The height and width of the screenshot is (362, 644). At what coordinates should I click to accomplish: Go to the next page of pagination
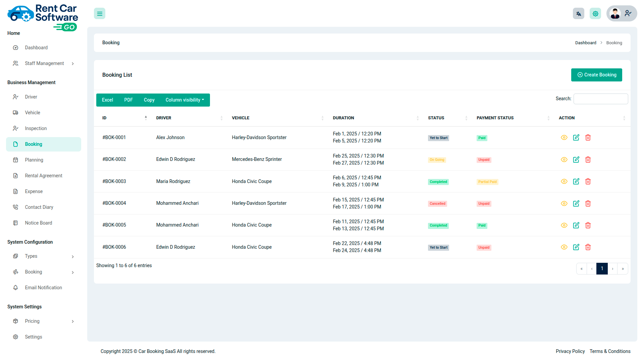pyautogui.click(x=612, y=268)
